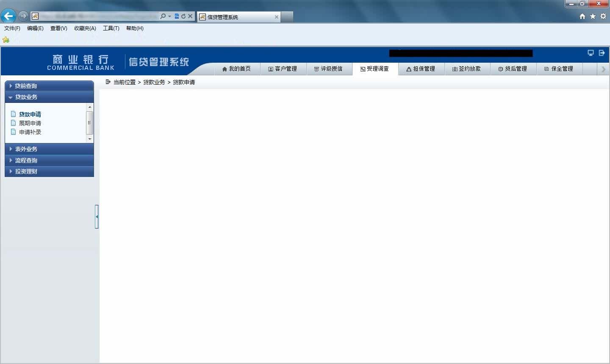Collapse the 贷款业务 sidebar section

coord(49,97)
